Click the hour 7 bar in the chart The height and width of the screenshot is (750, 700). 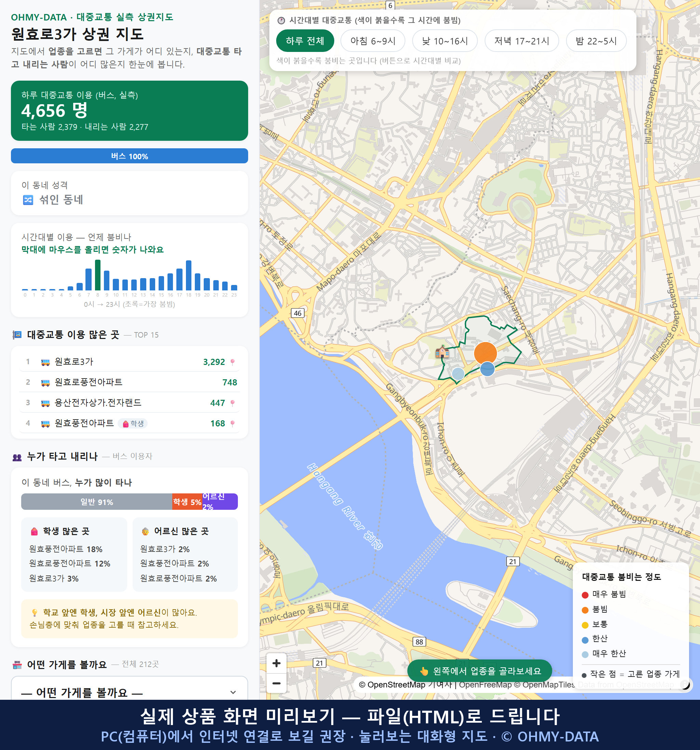coord(89,279)
